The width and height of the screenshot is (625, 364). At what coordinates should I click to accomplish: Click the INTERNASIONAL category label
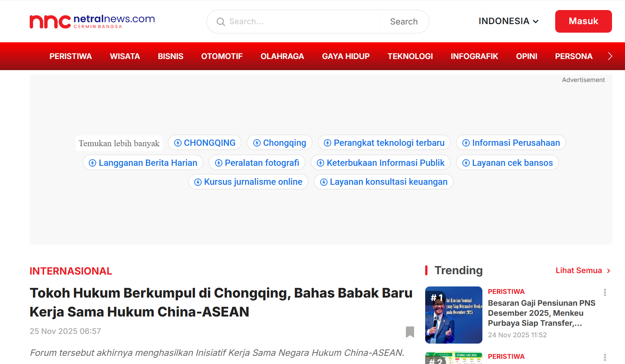(x=71, y=271)
